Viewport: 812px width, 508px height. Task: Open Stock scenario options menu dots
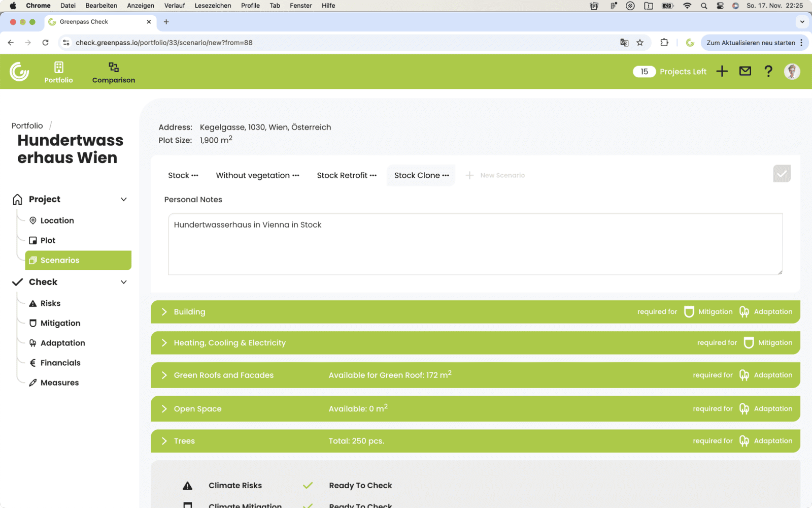point(195,176)
